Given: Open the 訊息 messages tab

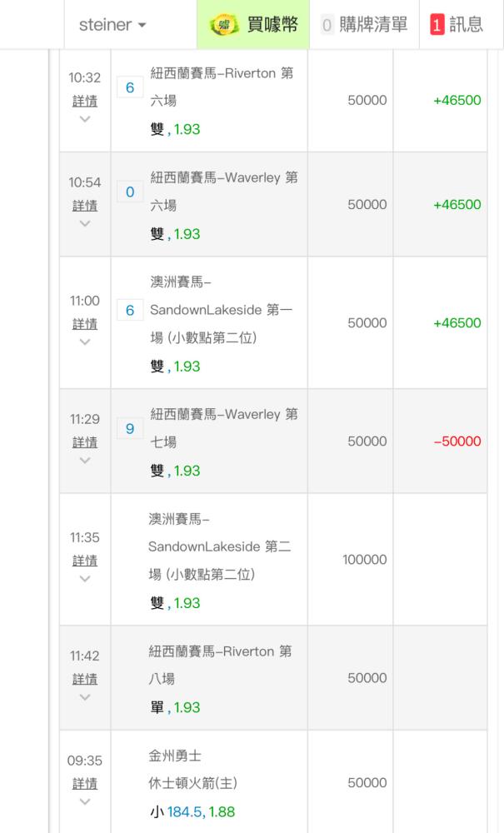Looking at the screenshot, I should [465, 25].
